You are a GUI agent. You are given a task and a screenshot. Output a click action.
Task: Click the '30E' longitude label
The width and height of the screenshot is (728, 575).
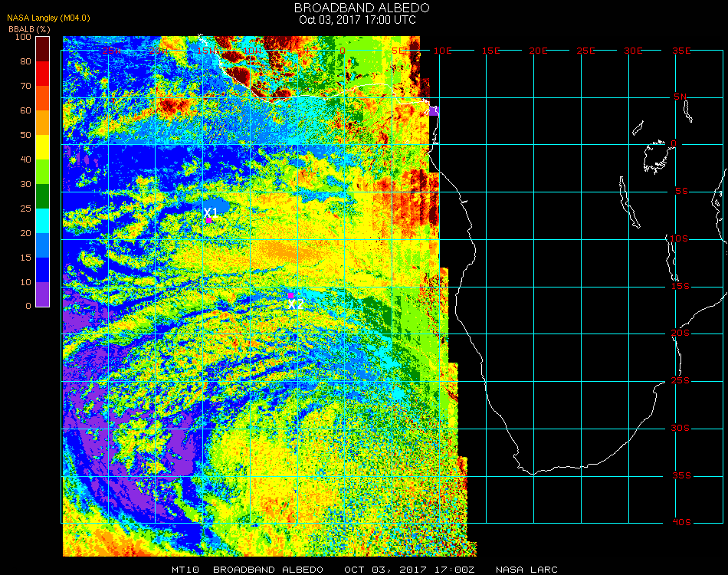(x=633, y=51)
